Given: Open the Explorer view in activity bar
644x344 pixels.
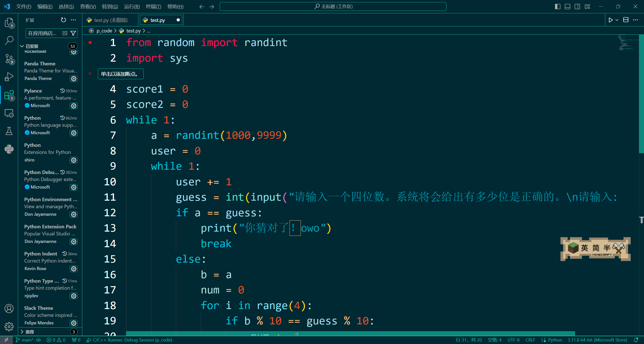Looking at the screenshot, I should pyautogui.click(x=9, y=23).
